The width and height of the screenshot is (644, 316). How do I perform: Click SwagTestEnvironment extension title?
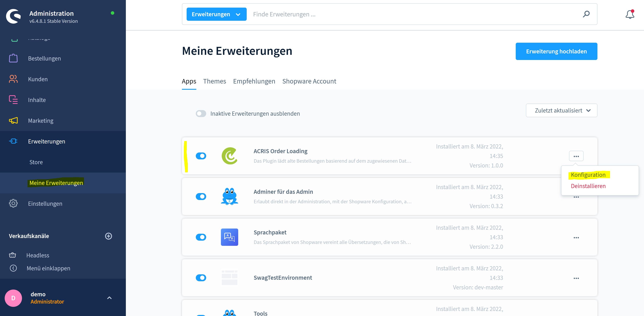tap(283, 278)
